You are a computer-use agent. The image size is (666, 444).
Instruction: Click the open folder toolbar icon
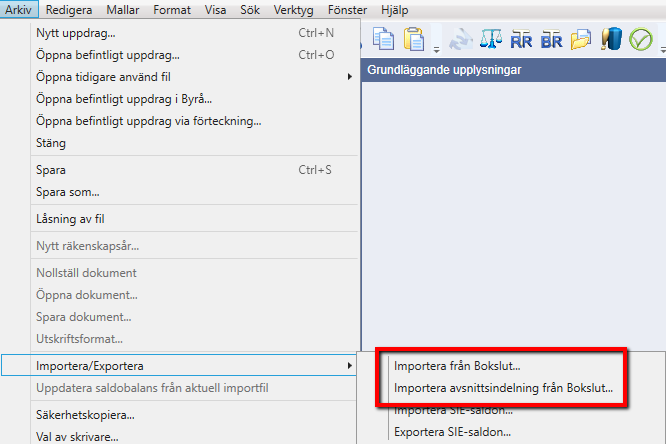[x=581, y=40]
